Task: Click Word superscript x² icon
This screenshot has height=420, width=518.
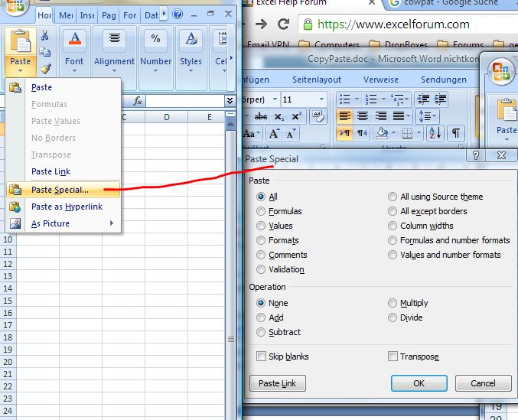Action: [296, 116]
